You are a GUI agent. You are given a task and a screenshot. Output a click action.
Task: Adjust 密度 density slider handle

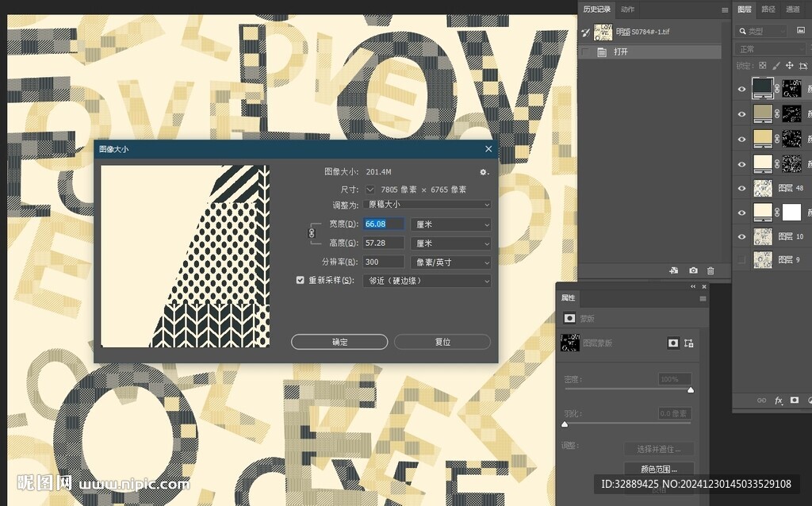coord(691,390)
